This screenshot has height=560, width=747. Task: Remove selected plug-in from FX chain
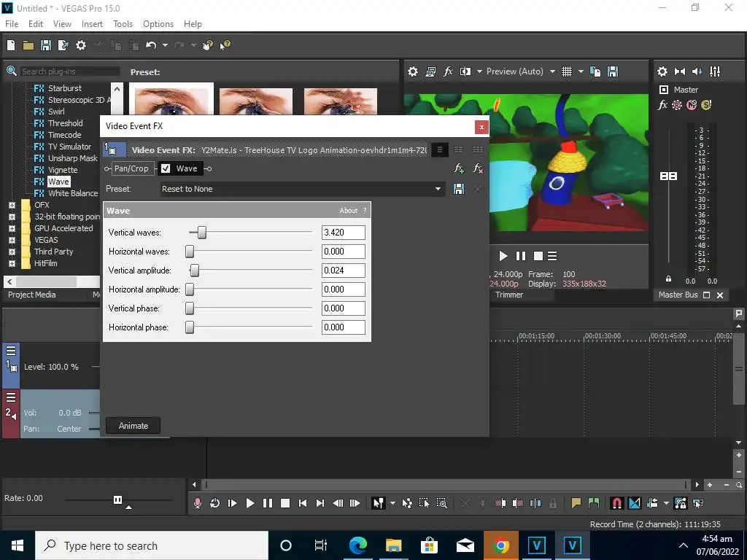click(477, 168)
